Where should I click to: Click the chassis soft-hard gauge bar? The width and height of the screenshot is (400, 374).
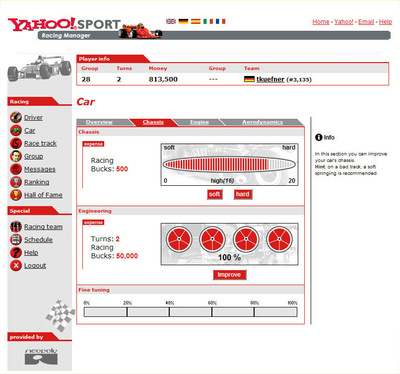pos(229,164)
